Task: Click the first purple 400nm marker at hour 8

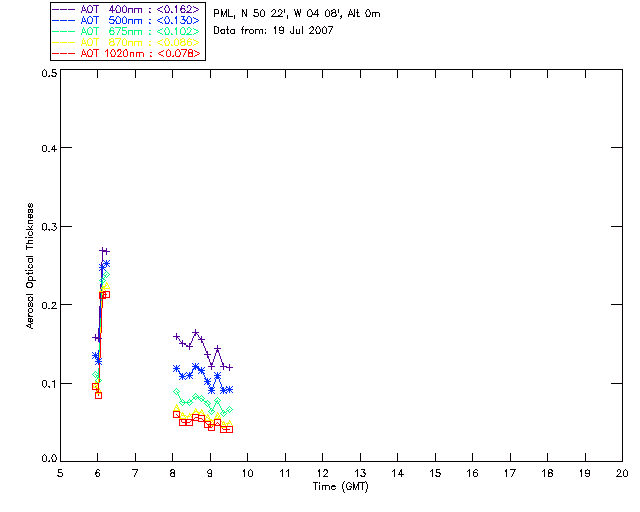Action: [176, 337]
